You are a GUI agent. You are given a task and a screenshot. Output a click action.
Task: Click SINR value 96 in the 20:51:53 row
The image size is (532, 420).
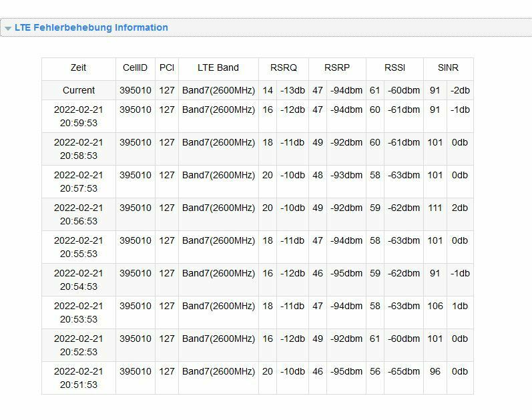(435, 371)
